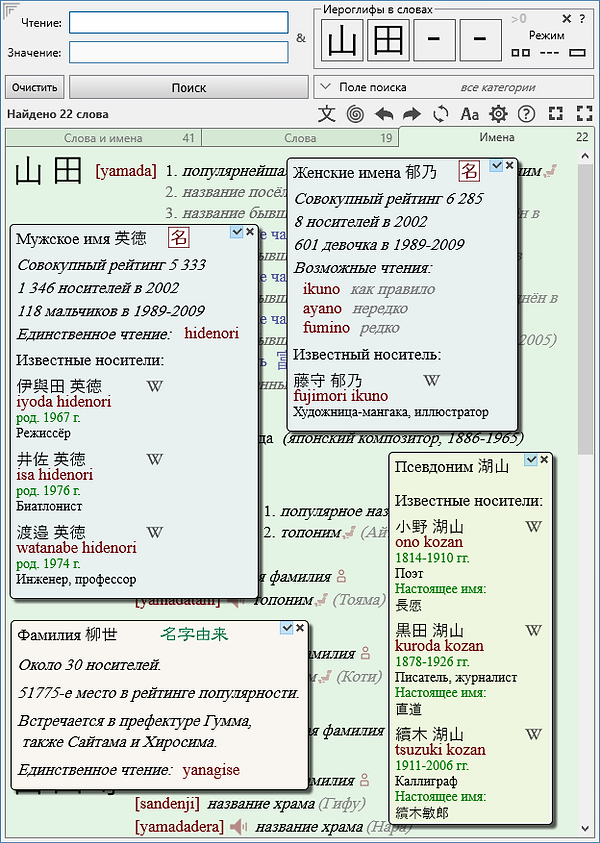Viewport: 600px width, 843px height.
Task: Clear kanji slots with the X icon
Action: tap(566, 19)
